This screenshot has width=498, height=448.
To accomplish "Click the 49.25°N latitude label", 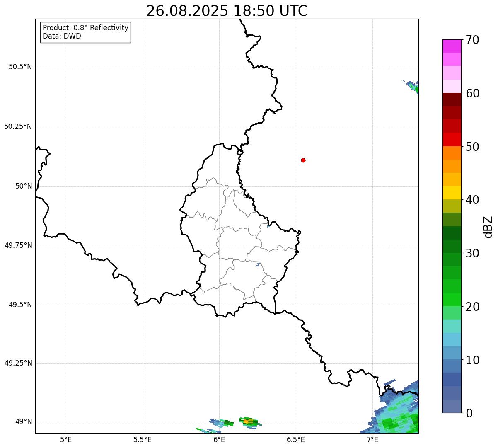I will click(x=18, y=363).
